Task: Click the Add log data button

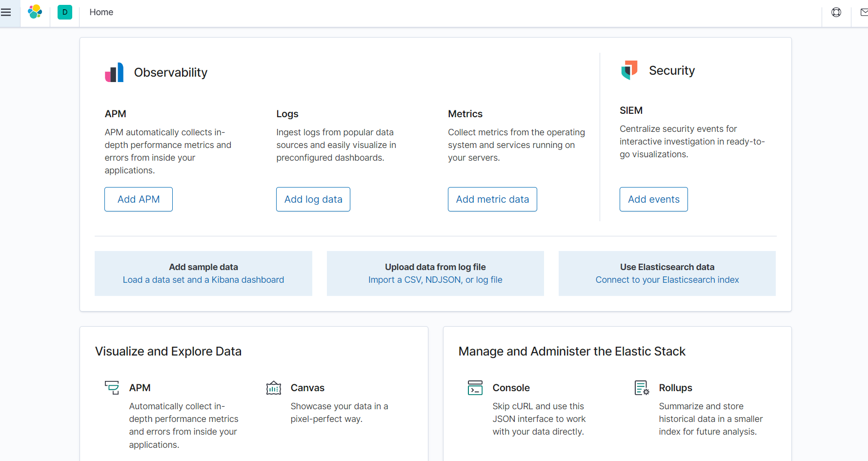Action: click(313, 199)
